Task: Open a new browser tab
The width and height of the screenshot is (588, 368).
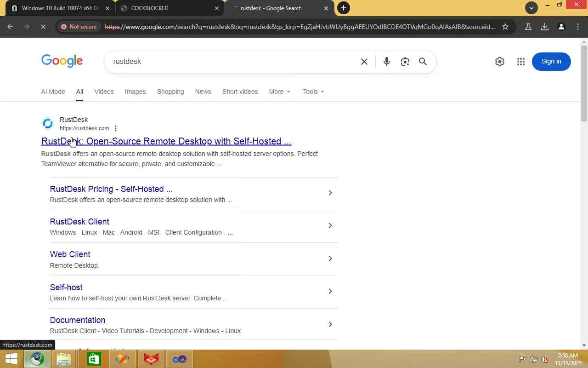Action: (344, 8)
